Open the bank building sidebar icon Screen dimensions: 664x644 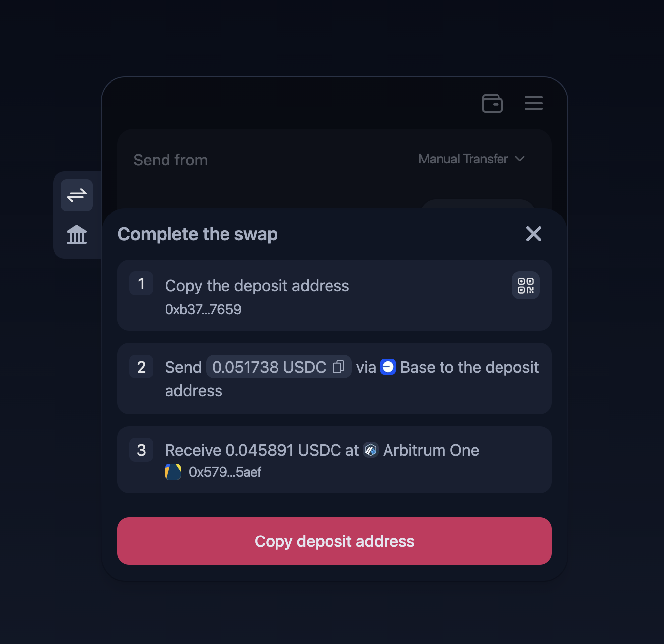click(x=77, y=234)
